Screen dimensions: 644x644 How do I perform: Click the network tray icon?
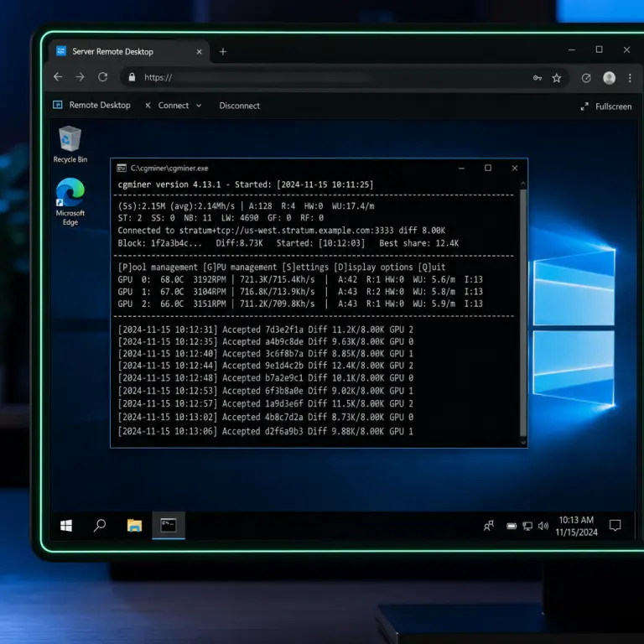(527, 526)
